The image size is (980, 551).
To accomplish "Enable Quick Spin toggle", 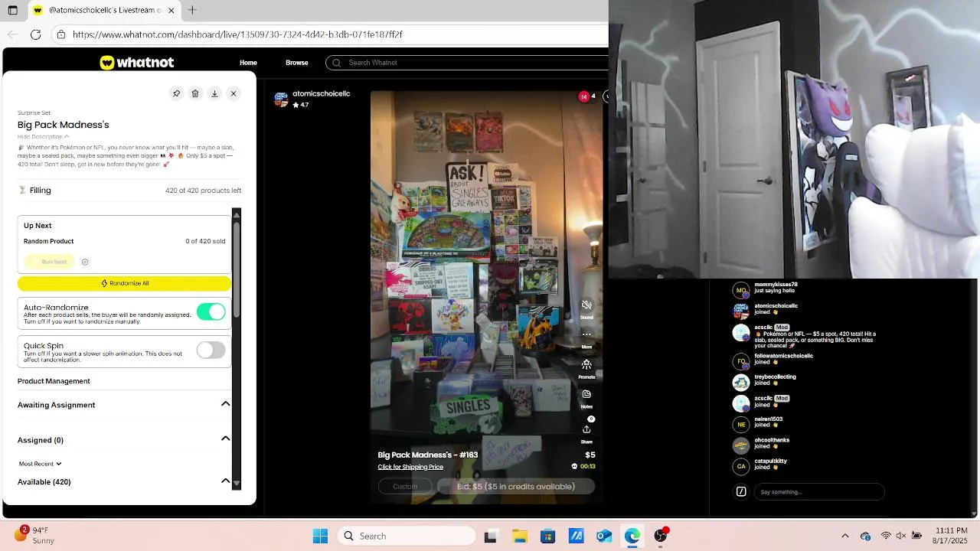I will (x=211, y=350).
